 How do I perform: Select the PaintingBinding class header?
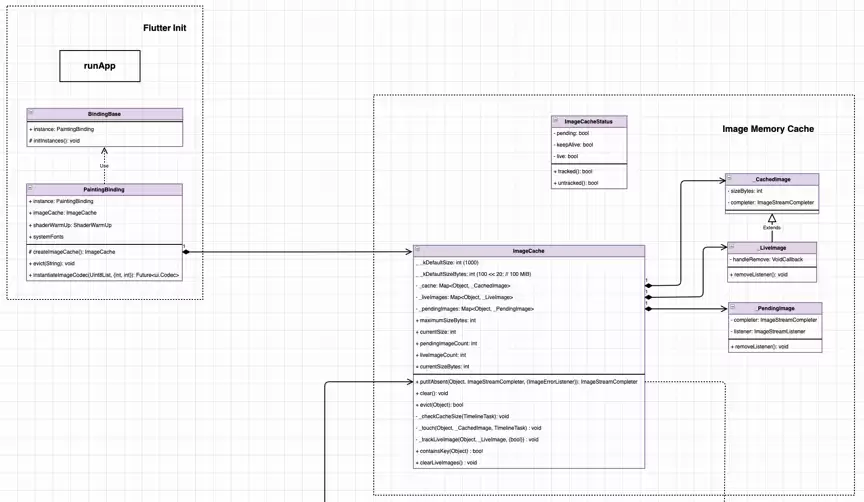click(x=104, y=190)
